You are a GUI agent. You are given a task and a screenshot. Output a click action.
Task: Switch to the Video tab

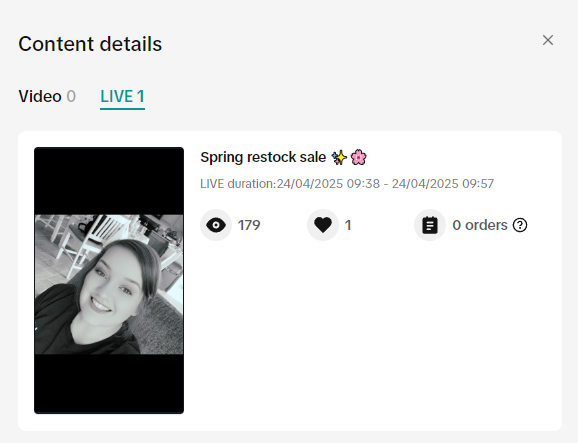click(x=47, y=97)
